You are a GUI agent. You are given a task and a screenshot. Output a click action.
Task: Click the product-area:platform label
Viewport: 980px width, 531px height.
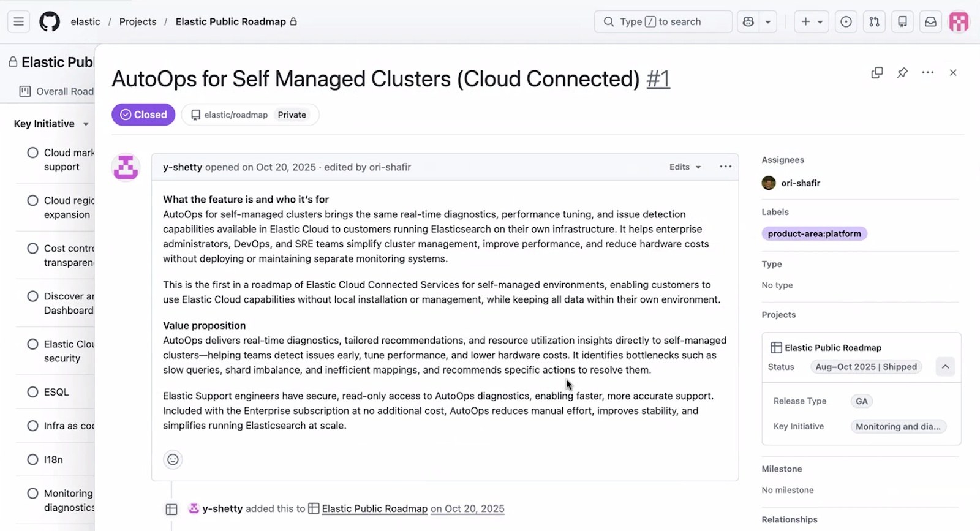click(x=814, y=233)
